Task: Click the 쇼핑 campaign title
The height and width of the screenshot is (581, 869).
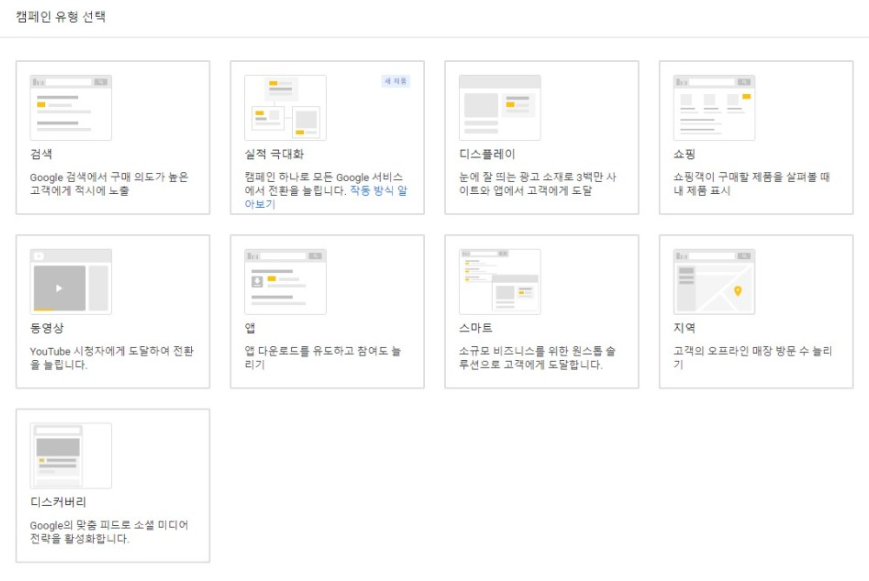Action: point(684,154)
